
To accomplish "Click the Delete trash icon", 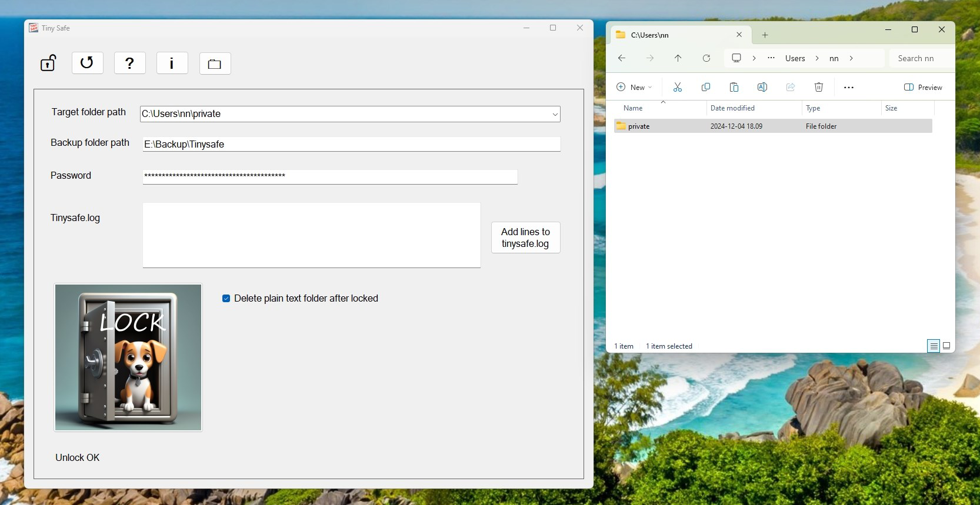I will 819,87.
